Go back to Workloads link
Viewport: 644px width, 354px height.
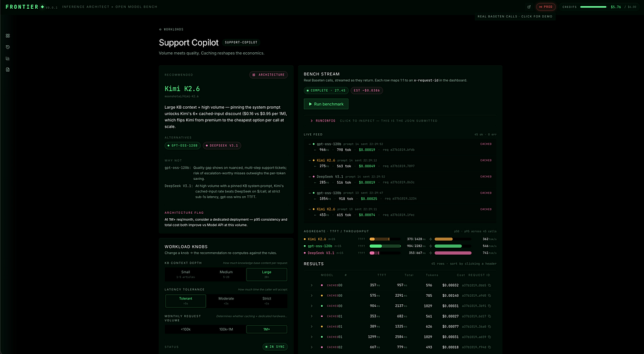point(171,30)
